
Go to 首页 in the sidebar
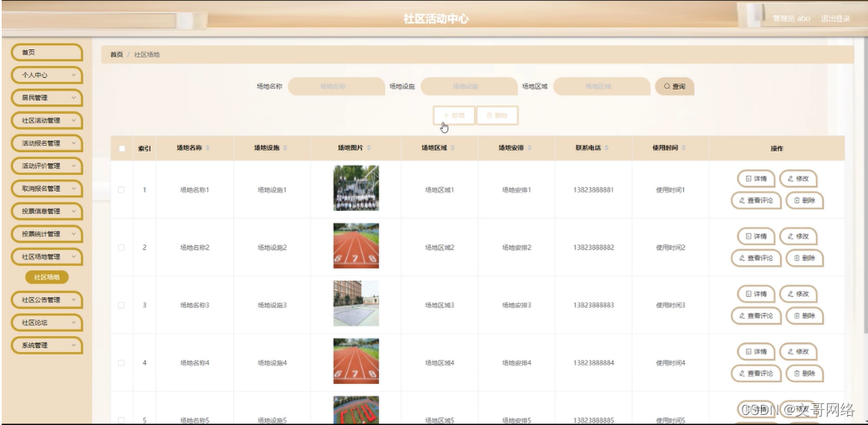pyautogui.click(x=47, y=53)
